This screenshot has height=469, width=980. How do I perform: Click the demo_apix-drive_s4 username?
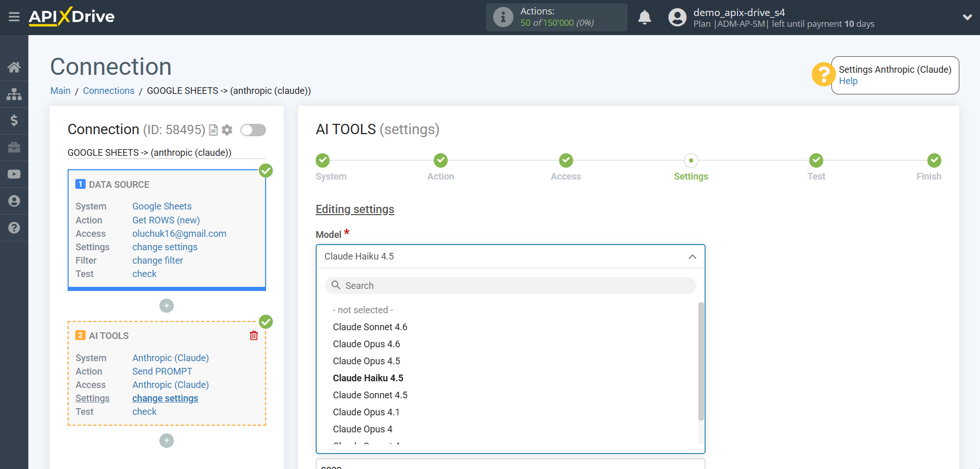click(x=739, y=12)
